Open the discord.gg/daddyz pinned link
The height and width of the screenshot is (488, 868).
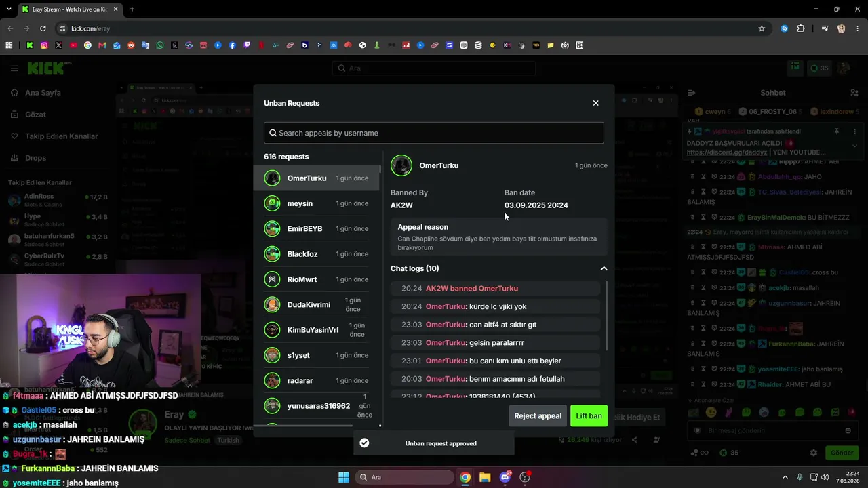tap(727, 152)
